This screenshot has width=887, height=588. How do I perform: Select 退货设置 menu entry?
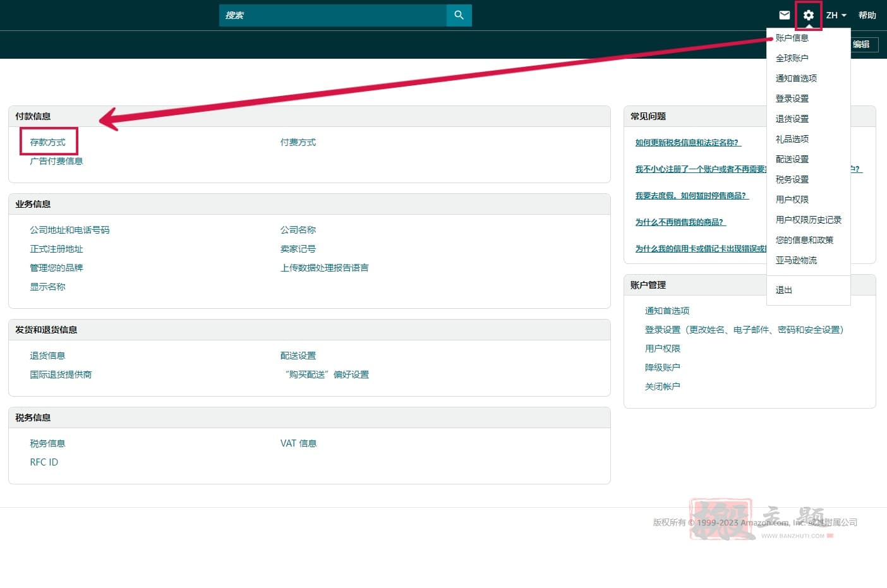click(x=792, y=119)
